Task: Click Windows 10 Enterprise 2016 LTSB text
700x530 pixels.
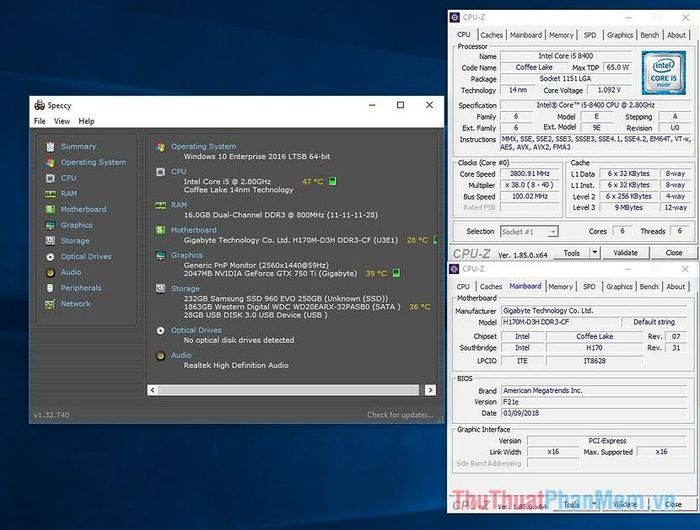Action: point(257,157)
